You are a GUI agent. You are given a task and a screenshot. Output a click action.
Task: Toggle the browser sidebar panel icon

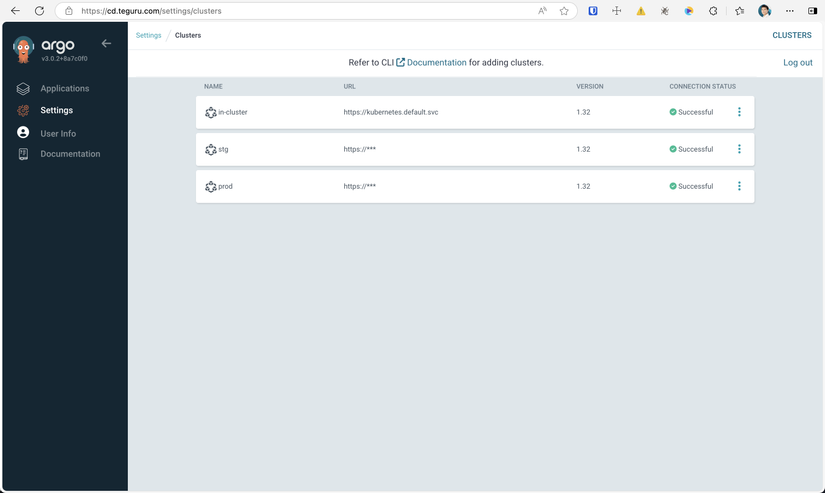coord(812,11)
